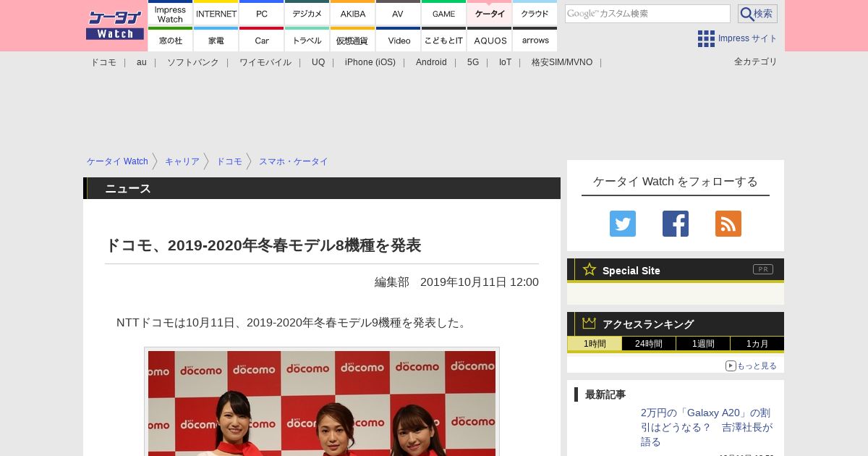This screenshot has height=456, width=868.
Task: Click the もっと見る arrow icon
Action: 731,366
